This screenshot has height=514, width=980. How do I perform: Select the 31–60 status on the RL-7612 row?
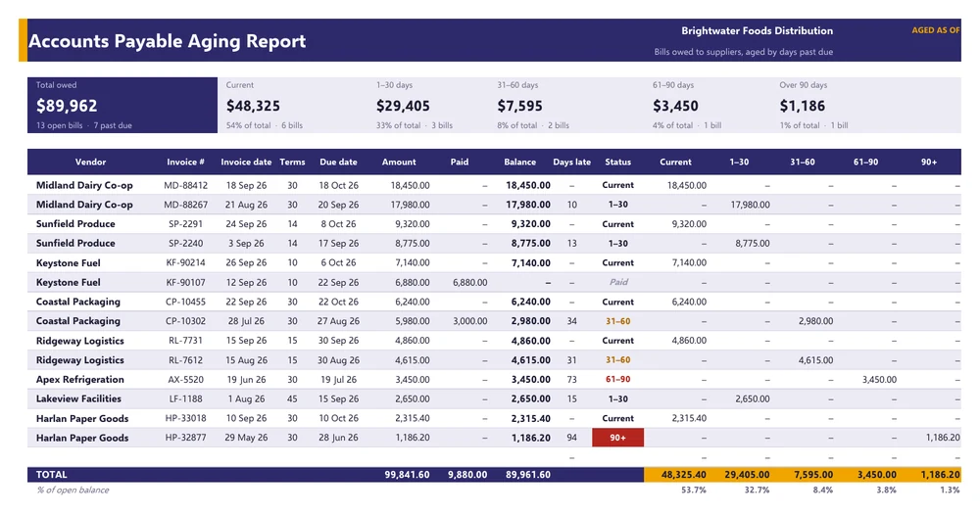click(618, 360)
